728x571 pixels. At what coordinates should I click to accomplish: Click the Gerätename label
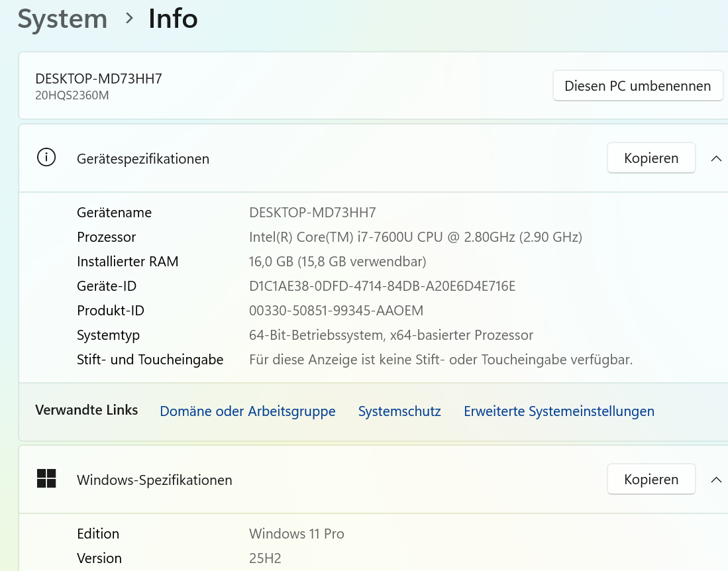click(114, 213)
